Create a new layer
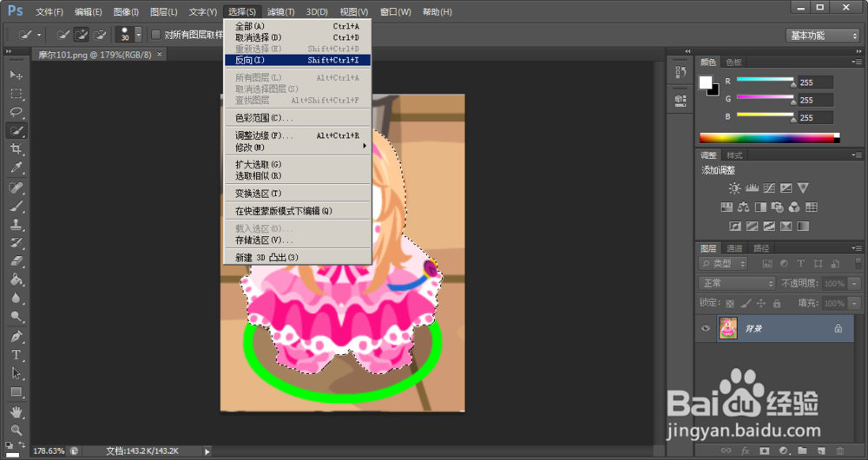 tap(821, 451)
